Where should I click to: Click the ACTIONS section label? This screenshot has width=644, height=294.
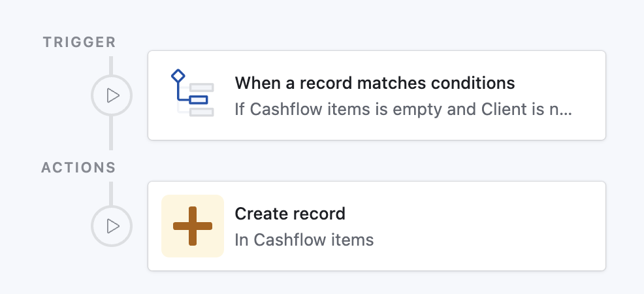(78, 168)
